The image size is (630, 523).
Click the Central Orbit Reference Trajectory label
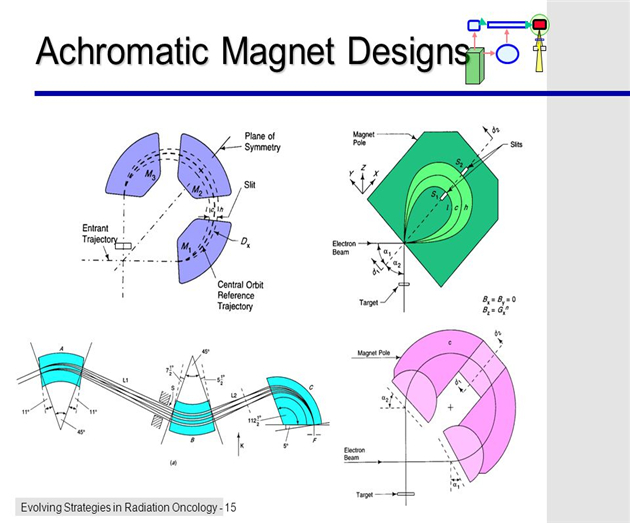(x=246, y=294)
